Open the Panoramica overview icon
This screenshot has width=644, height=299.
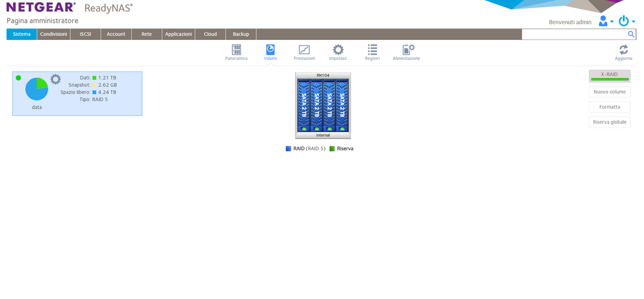pos(236,50)
